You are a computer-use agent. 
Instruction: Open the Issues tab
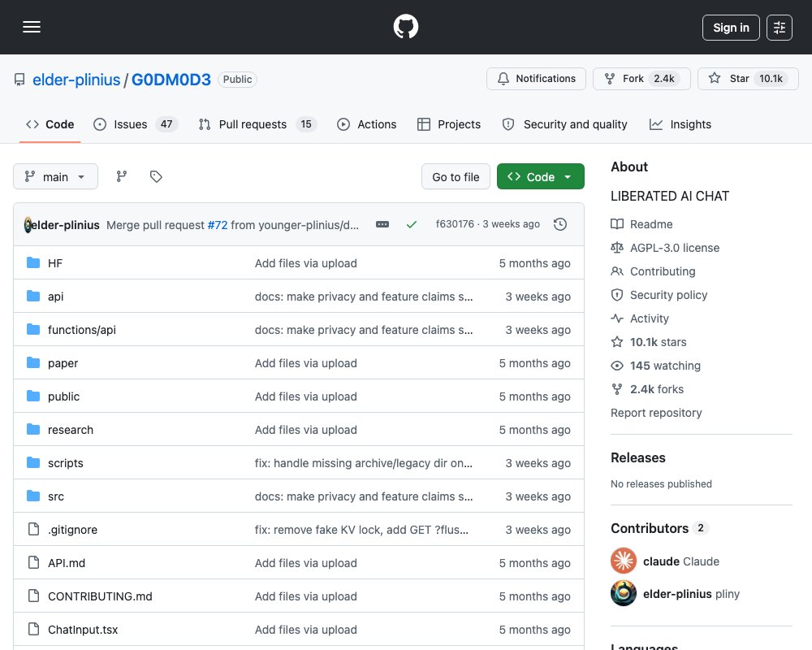(136, 124)
